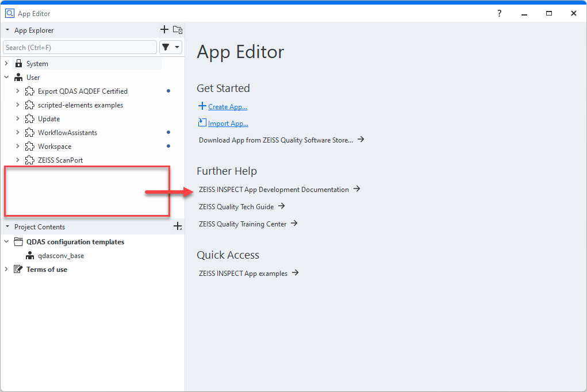
Task: Collapse the Project Contents panel
Action: pyautogui.click(x=7, y=227)
